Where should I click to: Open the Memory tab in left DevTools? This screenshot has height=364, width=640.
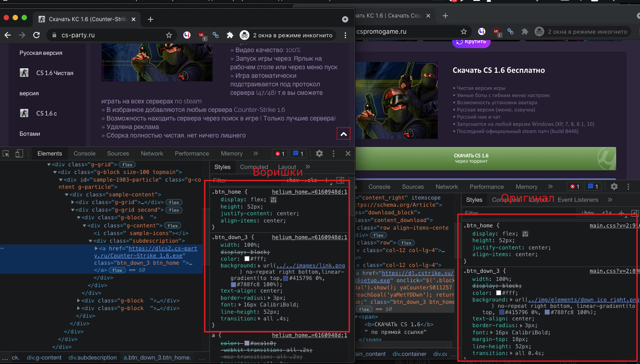(x=232, y=154)
